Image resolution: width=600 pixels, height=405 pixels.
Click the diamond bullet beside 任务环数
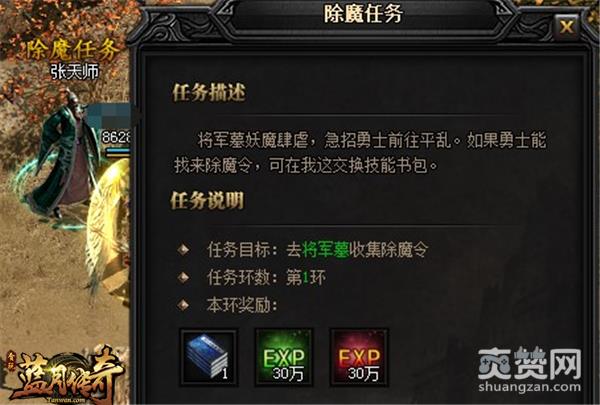click(183, 277)
